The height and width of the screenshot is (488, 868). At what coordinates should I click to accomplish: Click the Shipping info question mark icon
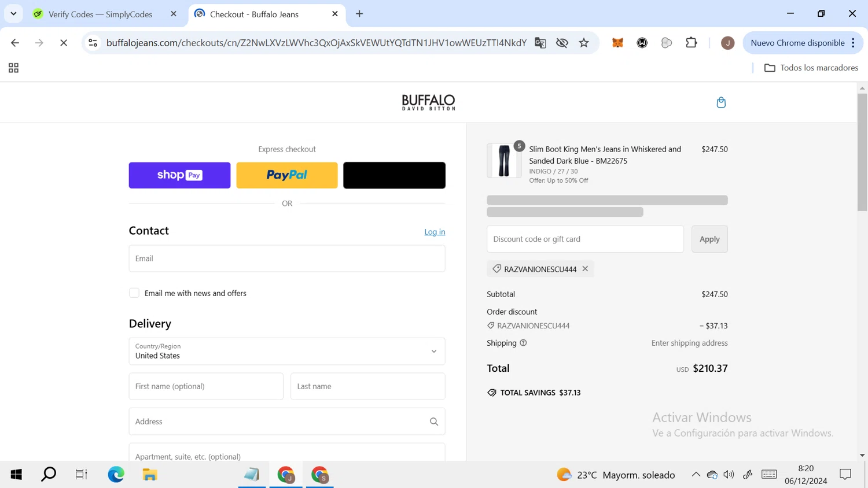523,343
